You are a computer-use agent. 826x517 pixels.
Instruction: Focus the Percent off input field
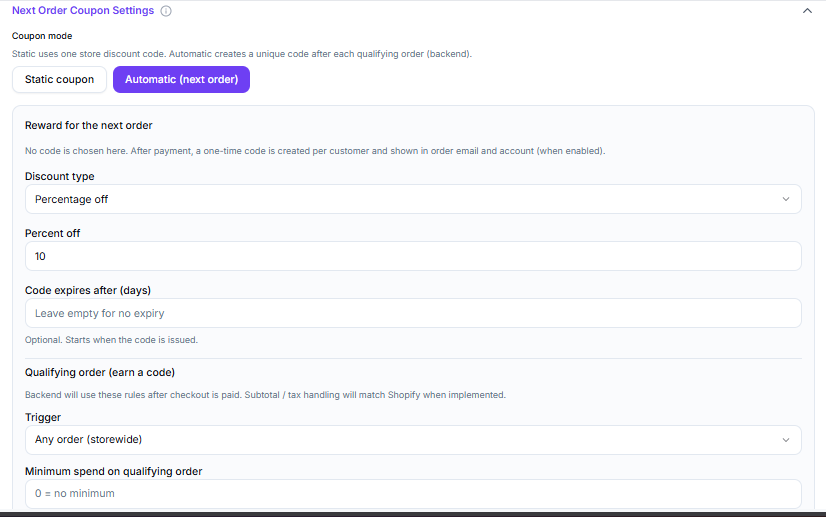tap(414, 256)
